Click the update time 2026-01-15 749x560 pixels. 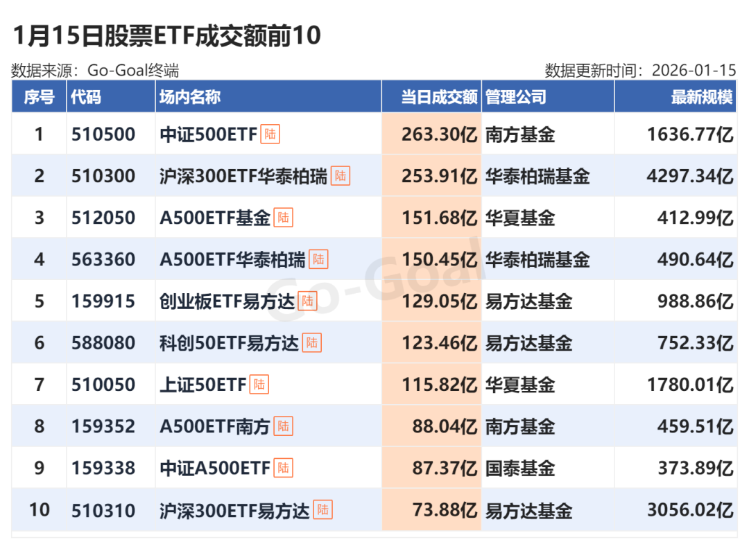point(694,71)
